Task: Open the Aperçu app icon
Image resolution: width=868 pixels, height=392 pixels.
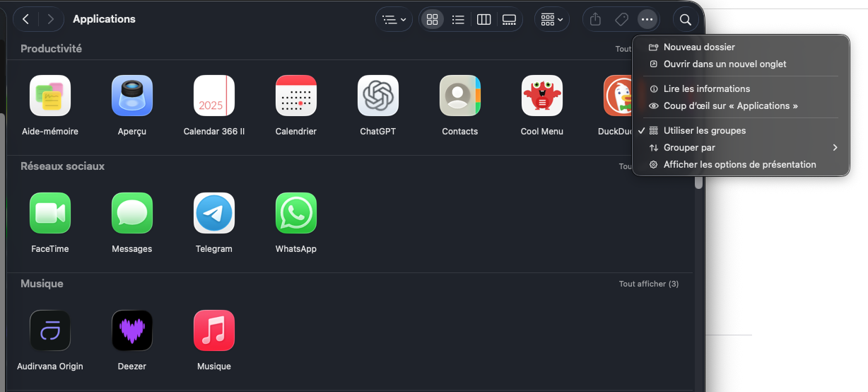Action: (x=132, y=96)
